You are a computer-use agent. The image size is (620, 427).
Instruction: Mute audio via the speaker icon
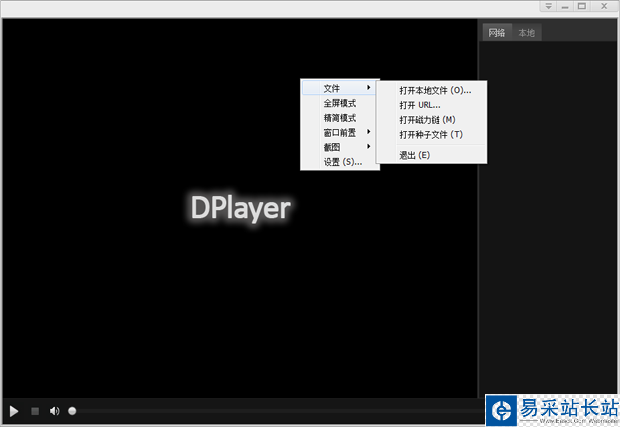click(x=54, y=411)
